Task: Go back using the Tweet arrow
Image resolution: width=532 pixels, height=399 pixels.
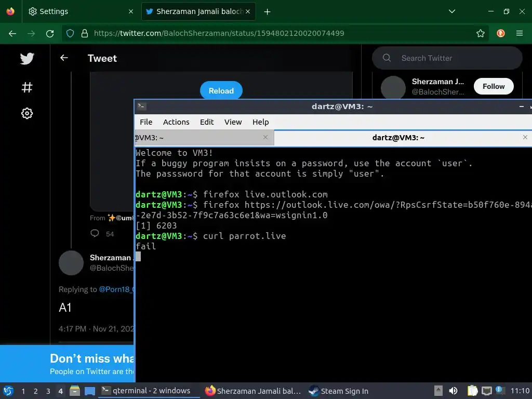Action: [x=64, y=58]
